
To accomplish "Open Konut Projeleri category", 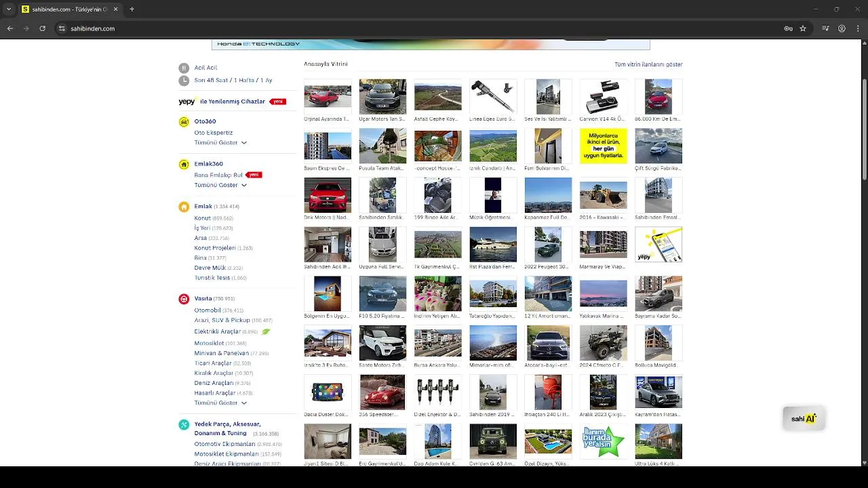I will 214,248.
